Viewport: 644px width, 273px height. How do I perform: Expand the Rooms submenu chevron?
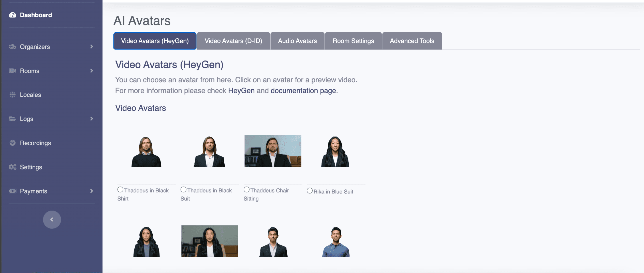pos(92,71)
